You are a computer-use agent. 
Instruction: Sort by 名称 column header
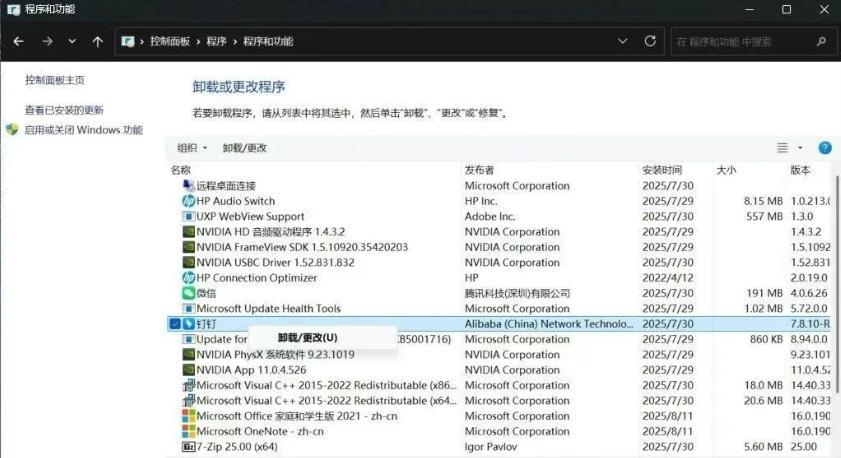[x=180, y=170]
